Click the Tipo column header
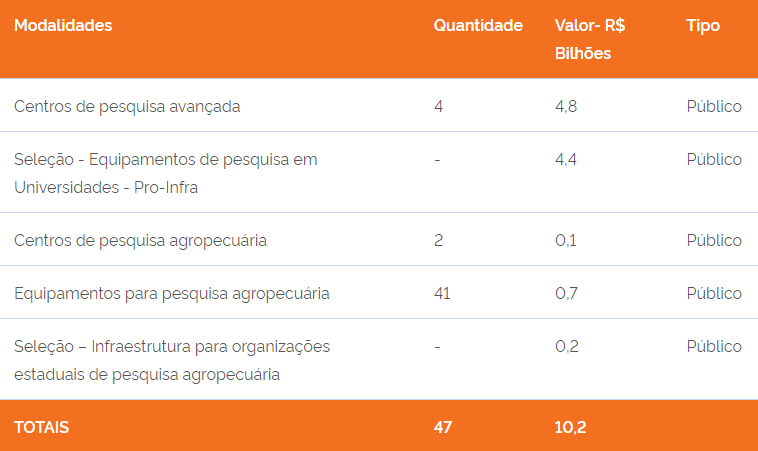 pyautogui.click(x=703, y=26)
